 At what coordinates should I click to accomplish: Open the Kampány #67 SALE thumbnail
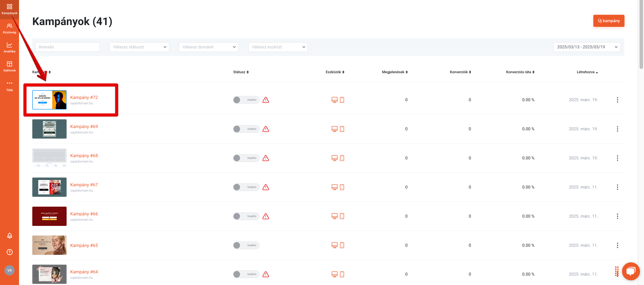50,187
